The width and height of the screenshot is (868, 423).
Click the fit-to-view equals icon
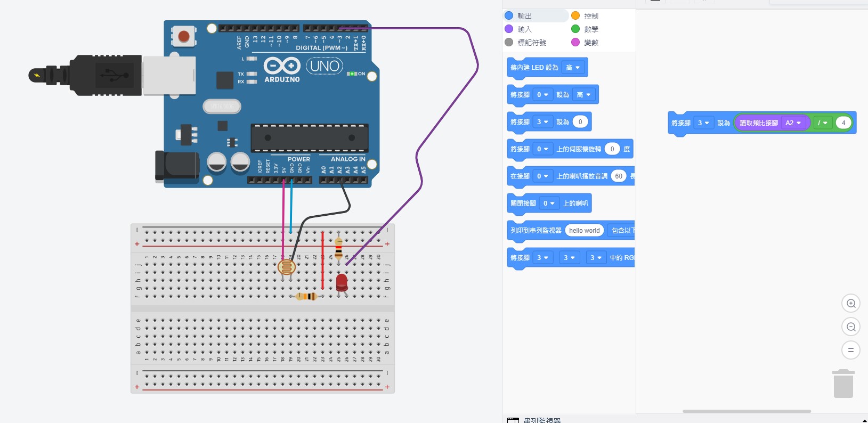coord(851,350)
